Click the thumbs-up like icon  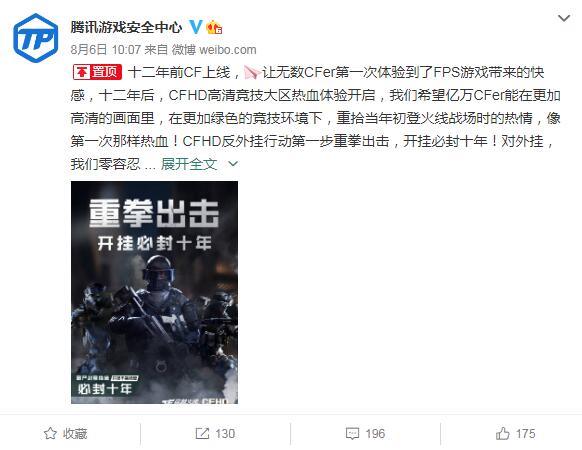coord(503,433)
